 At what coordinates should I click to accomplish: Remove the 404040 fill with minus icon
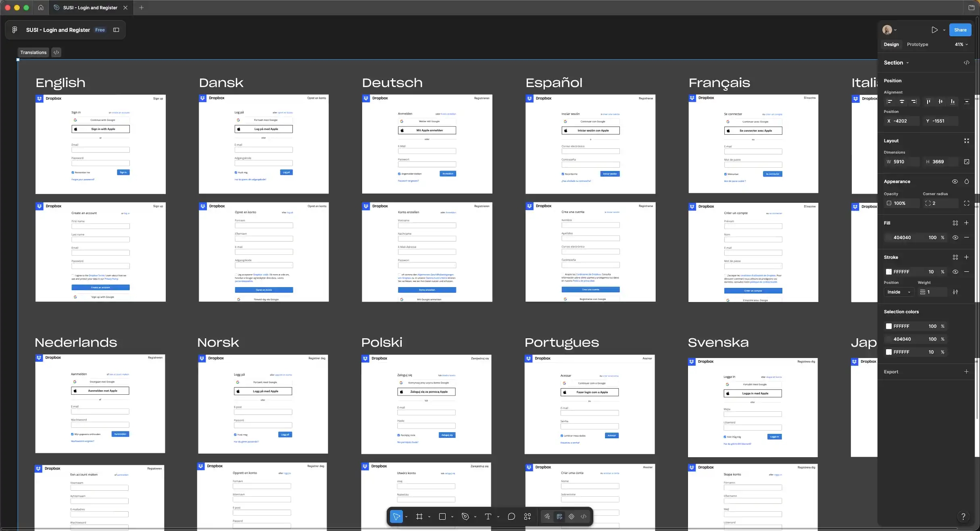(x=967, y=237)
